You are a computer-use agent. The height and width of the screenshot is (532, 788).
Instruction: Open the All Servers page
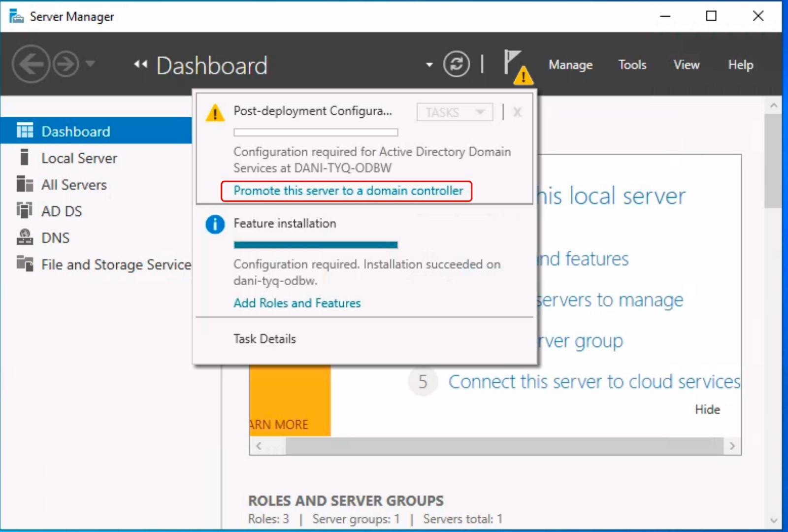73,185
